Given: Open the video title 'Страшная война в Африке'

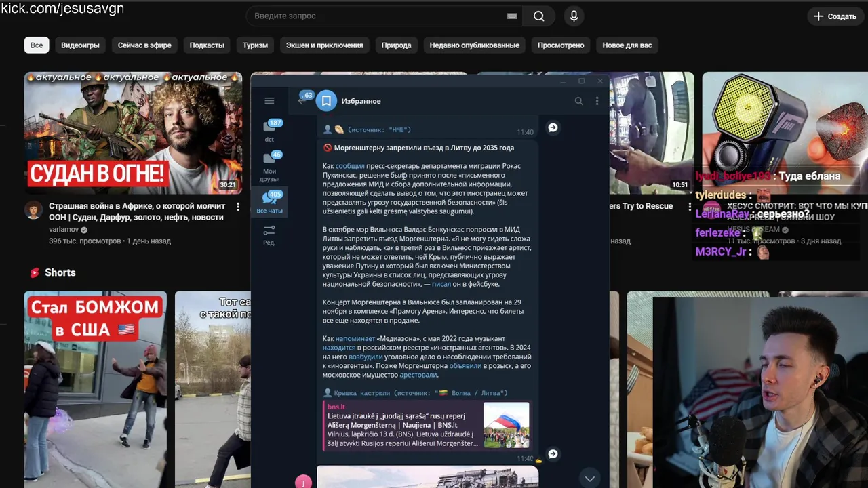Looking at the screenshot, I should point(137,211).
